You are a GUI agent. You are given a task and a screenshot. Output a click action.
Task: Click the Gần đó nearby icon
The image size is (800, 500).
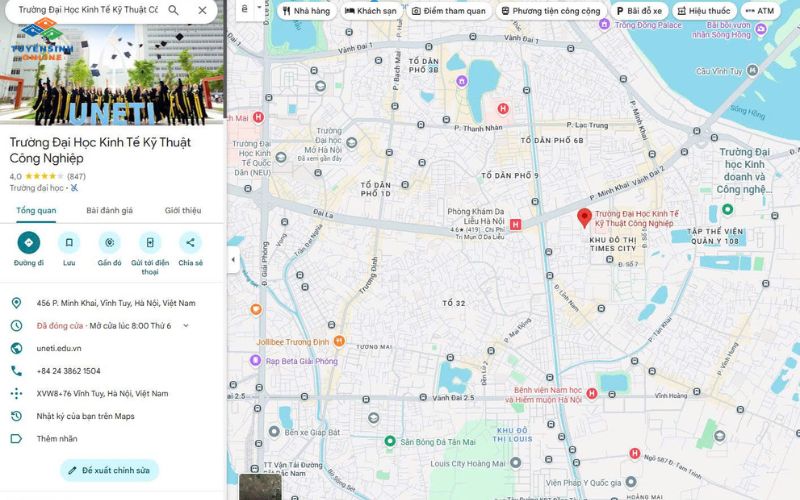point(109,243)
